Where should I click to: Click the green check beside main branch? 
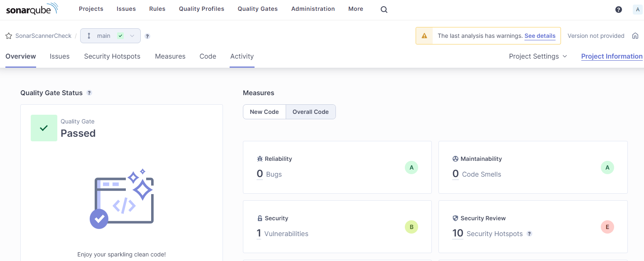120,36
